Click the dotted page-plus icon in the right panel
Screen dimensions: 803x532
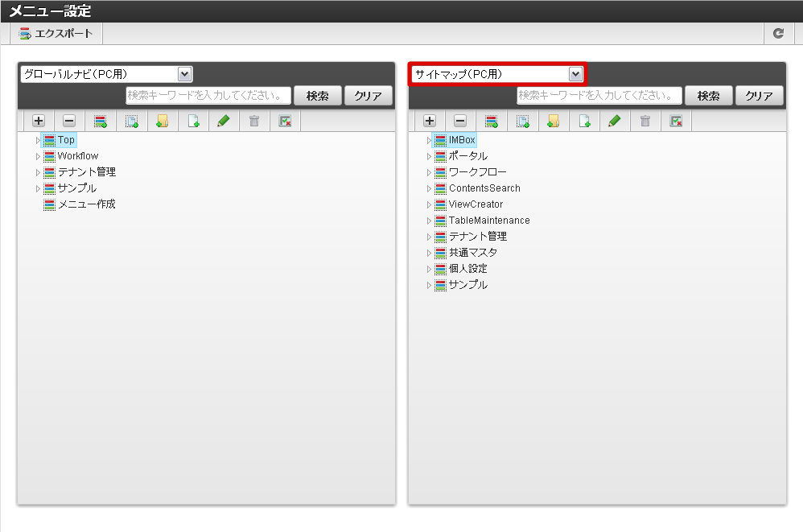(x=523, y=122)
